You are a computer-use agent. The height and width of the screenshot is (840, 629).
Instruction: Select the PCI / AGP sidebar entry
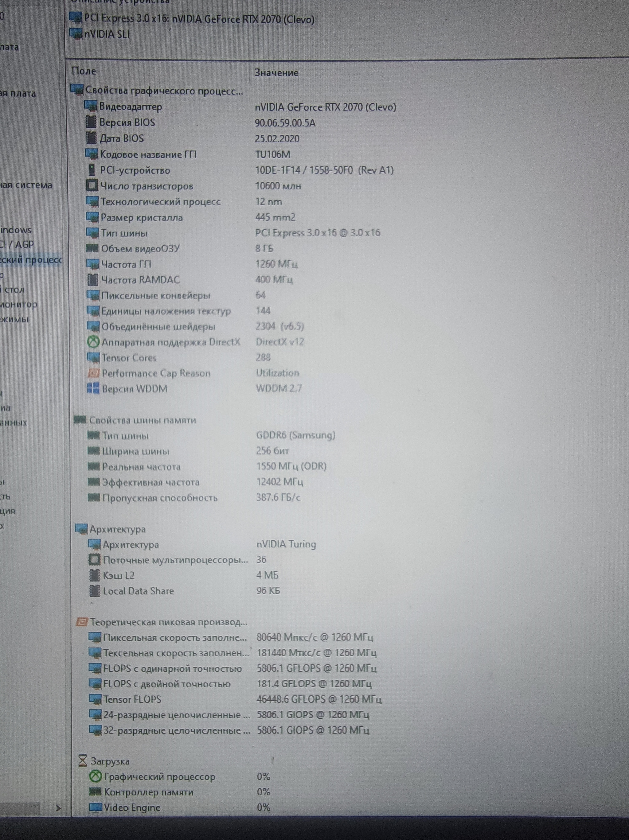(x=17, y=244)
